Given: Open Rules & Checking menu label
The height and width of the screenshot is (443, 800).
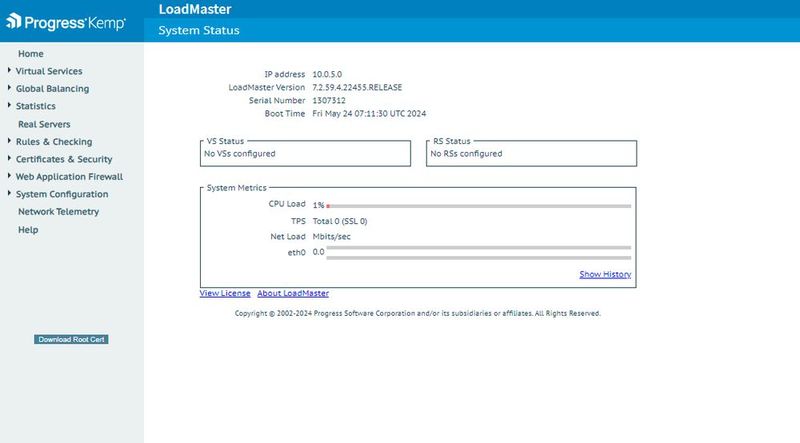Looking at the screenshot, I should (54, 141).
